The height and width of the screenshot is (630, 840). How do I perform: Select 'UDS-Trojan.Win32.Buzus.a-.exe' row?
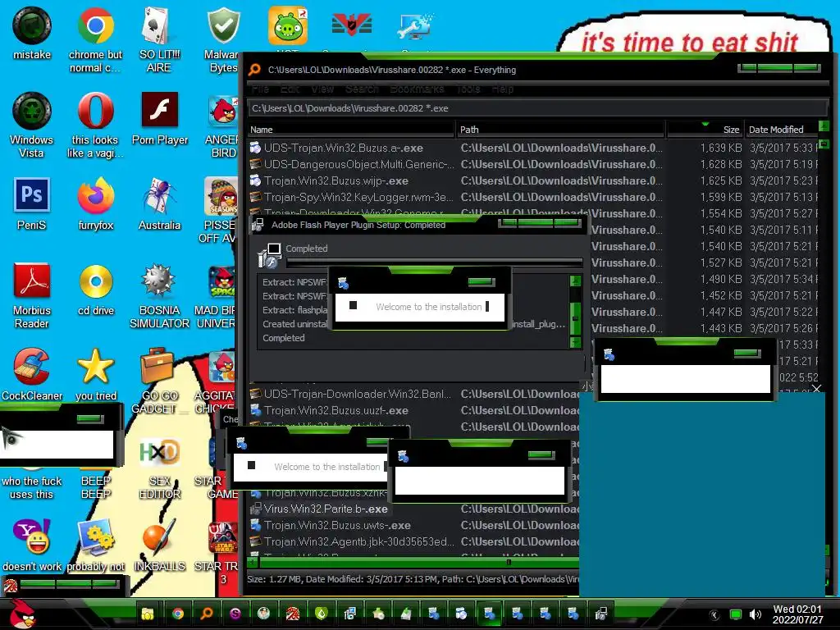[533, 148]
